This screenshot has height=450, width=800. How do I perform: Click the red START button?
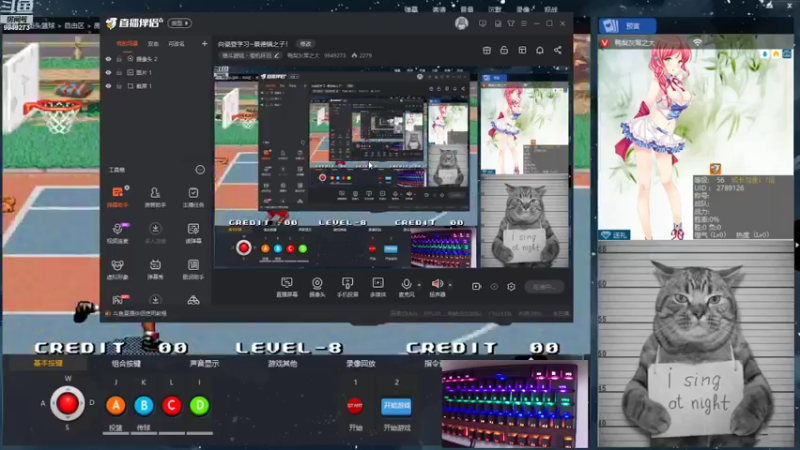coord(355,406)
